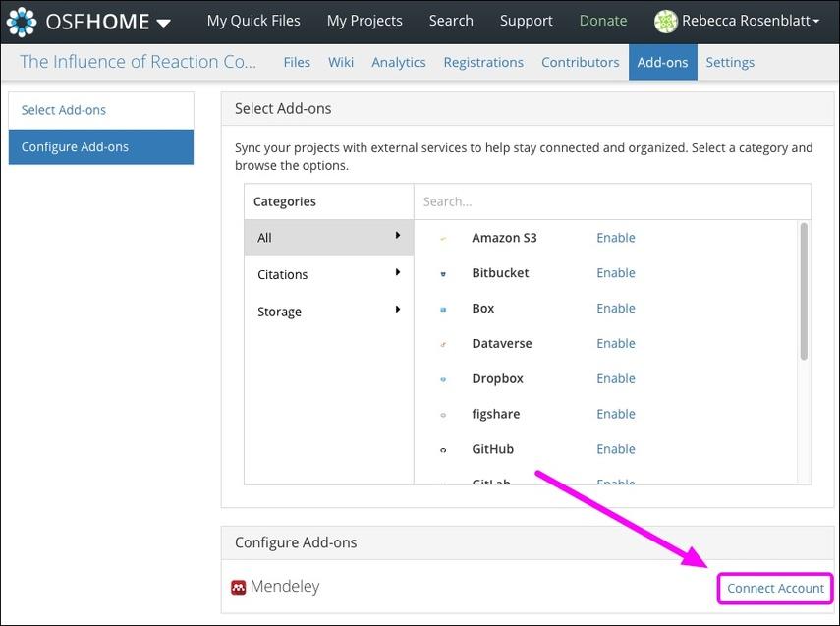Viewport: 840px width, 626px height.
Task: Select the Citations category
Action: point(329,274)
